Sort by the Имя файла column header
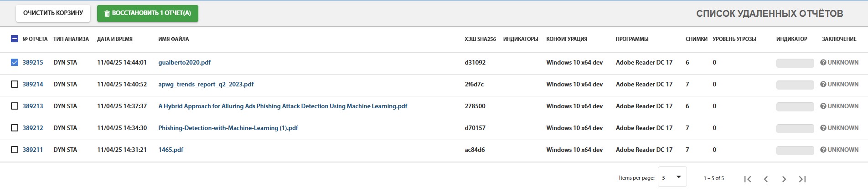Viewport: 868px width, 191px height. [173, 39]
